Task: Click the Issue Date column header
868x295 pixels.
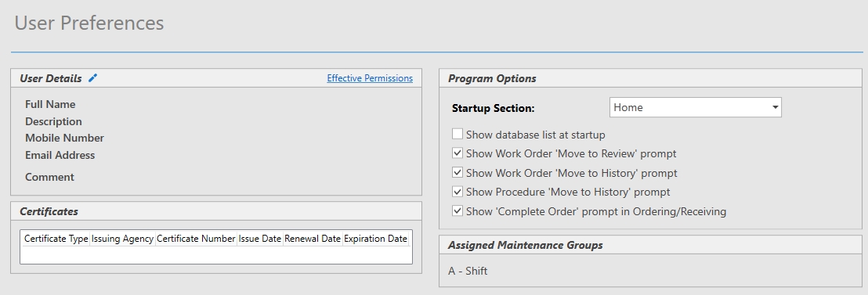Action: pos(260,239)
